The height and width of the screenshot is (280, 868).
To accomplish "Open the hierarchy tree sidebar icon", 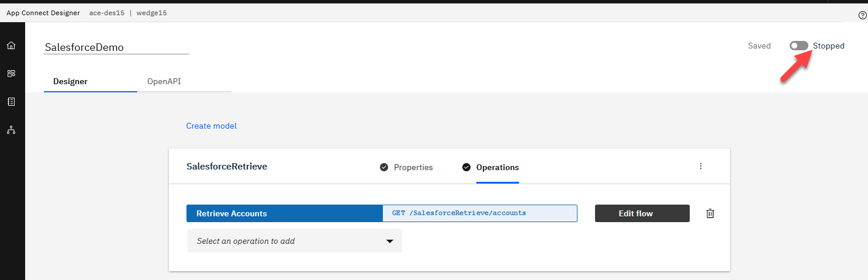I will pos(11,130).
